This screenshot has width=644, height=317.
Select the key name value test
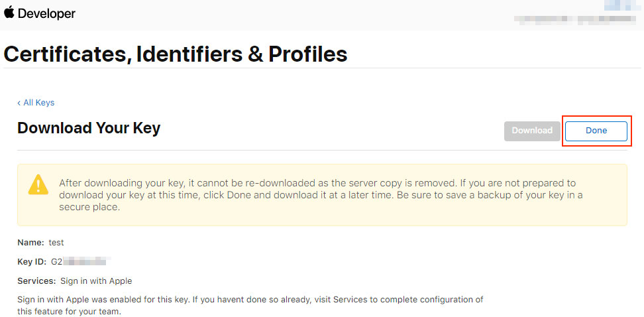coord(56,243)
